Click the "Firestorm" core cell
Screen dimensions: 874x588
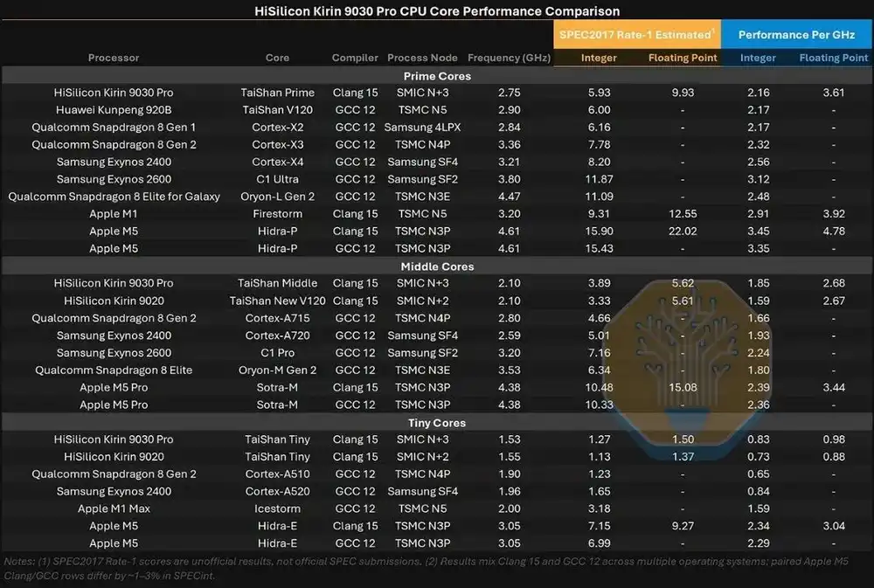(x=278, y=213)
